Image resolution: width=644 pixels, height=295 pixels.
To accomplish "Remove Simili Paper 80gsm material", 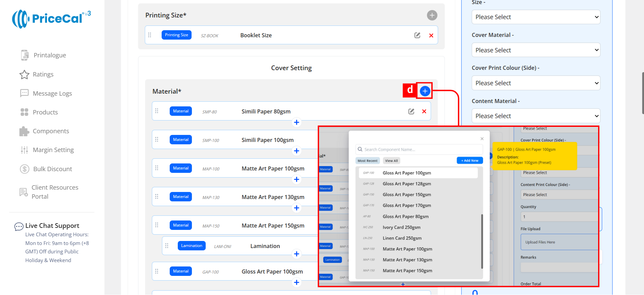I will click(x=424, y=111).
